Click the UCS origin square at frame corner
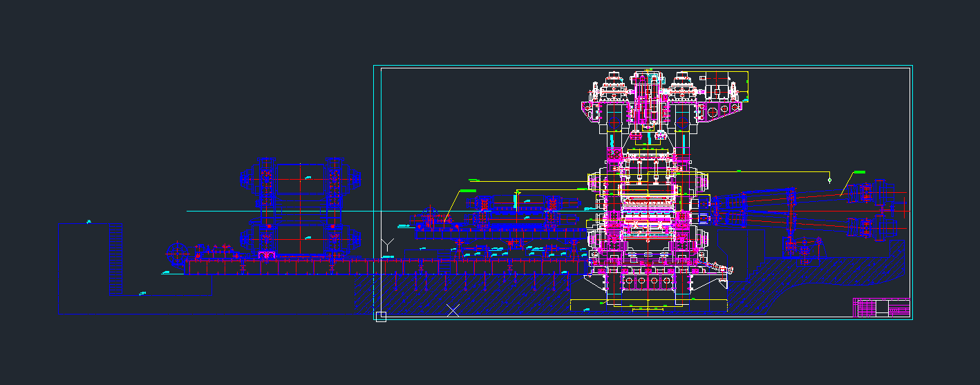Screen dimensions: 980x385 point(380,317)
